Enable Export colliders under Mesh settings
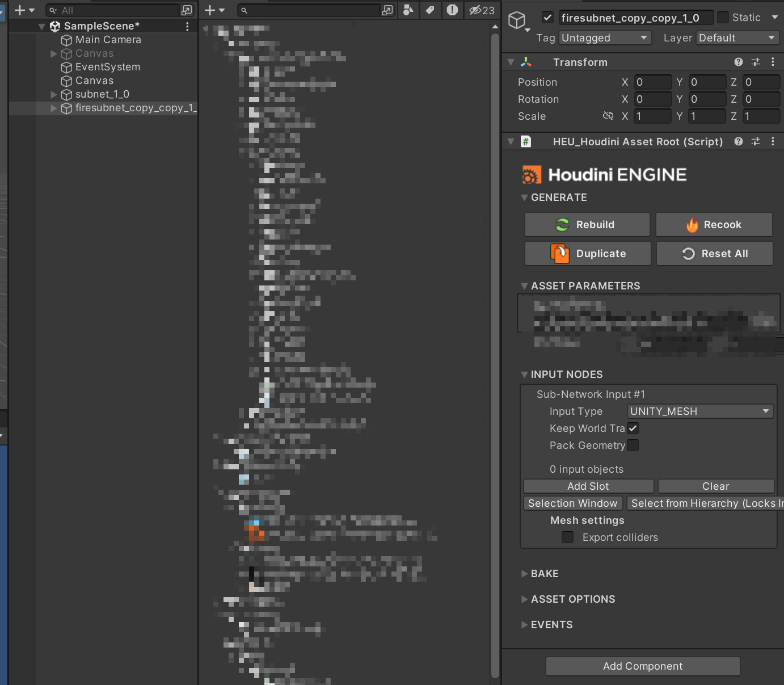Screen dimensions: 784x685 pos(567,537)
